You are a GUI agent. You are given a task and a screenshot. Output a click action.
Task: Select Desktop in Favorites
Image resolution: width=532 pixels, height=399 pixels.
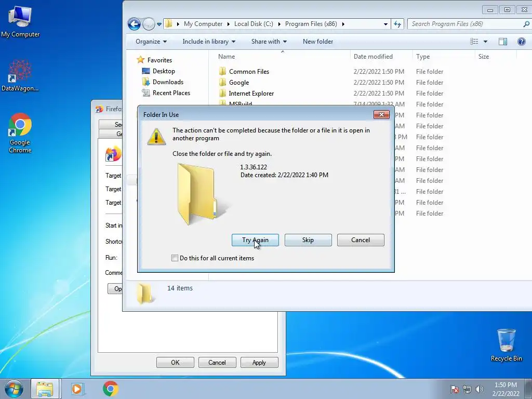pyautogui.click(x=164, y=71)
